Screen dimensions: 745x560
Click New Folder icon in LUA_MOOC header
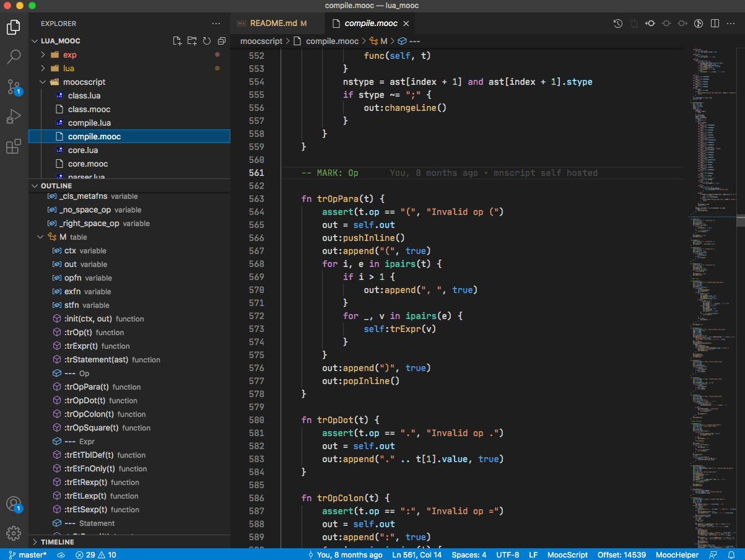pos(192,41)
